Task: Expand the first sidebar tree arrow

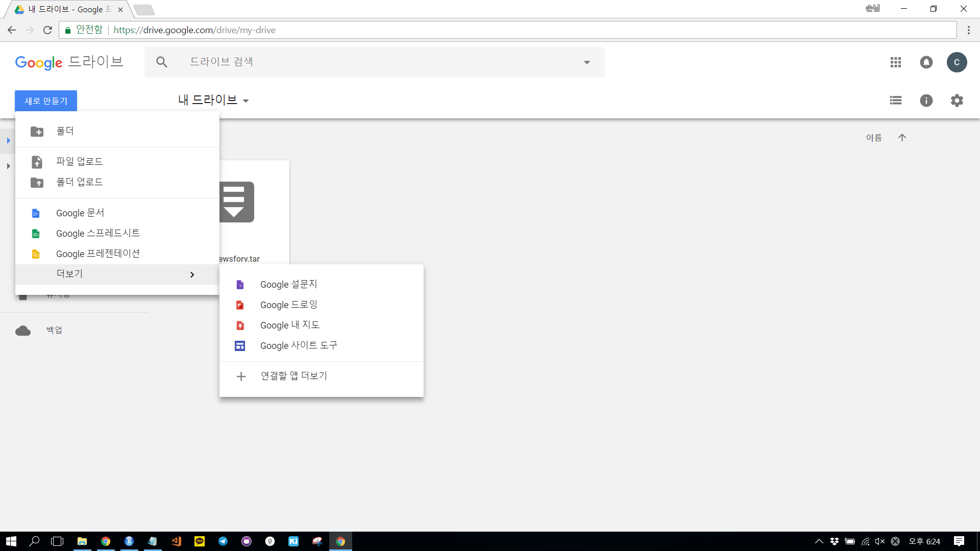Action: click(8, 140)
